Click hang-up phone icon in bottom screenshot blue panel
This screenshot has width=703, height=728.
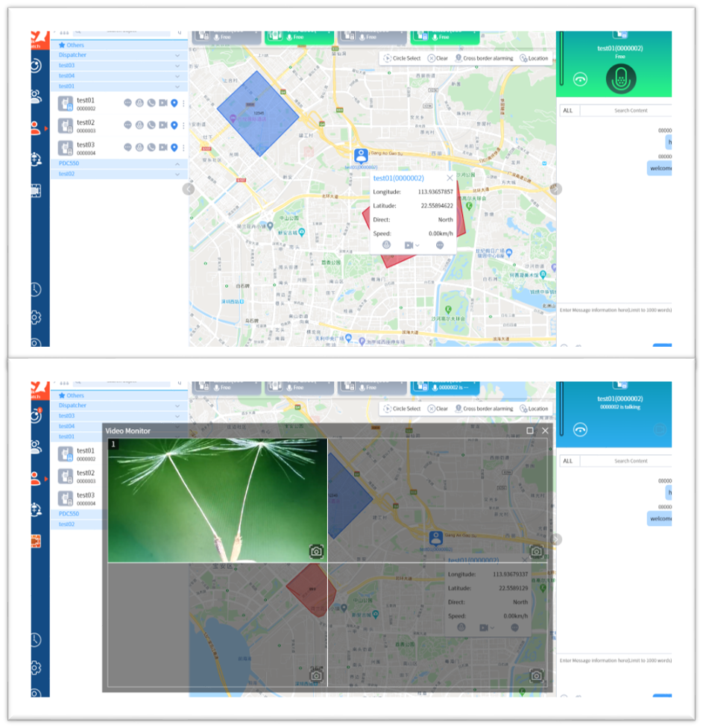[580, 430]
